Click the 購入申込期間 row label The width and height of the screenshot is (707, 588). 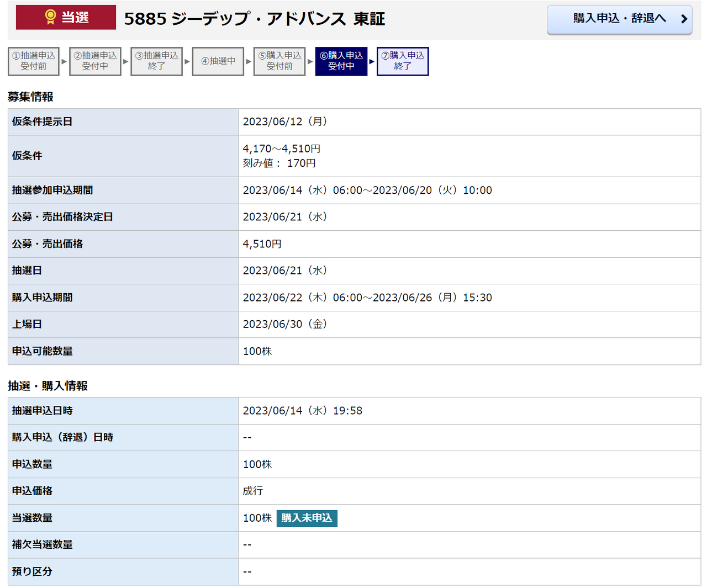click(43, 298)
